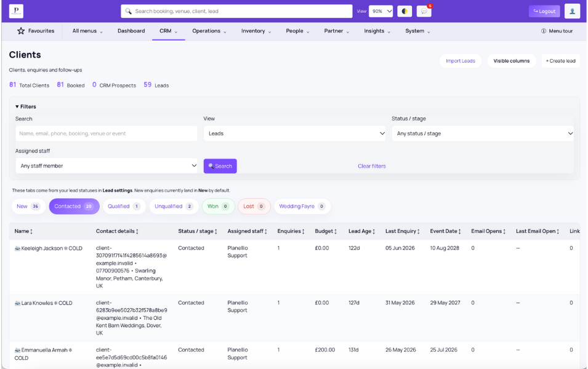The width and height of the screenshot is (588, 369).
Task: Click the 10 Aug 2028 event date
Action: click(445, 248)
